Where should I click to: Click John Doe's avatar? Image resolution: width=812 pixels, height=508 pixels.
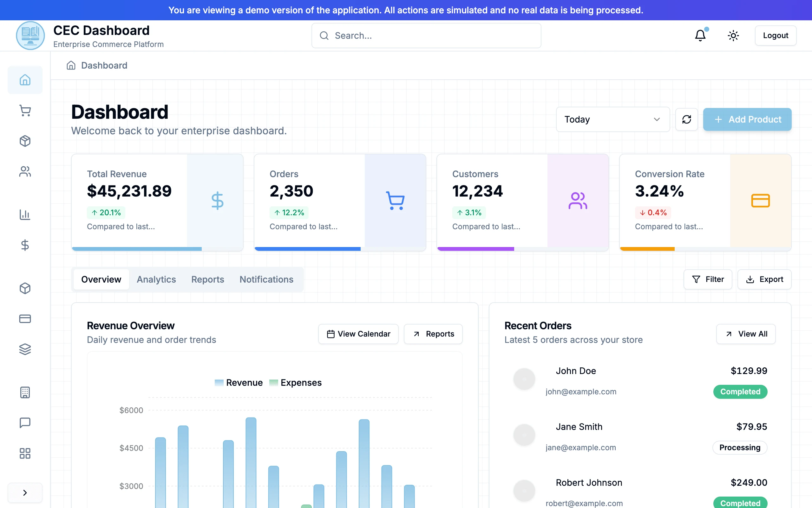click(x=524, y=379)
